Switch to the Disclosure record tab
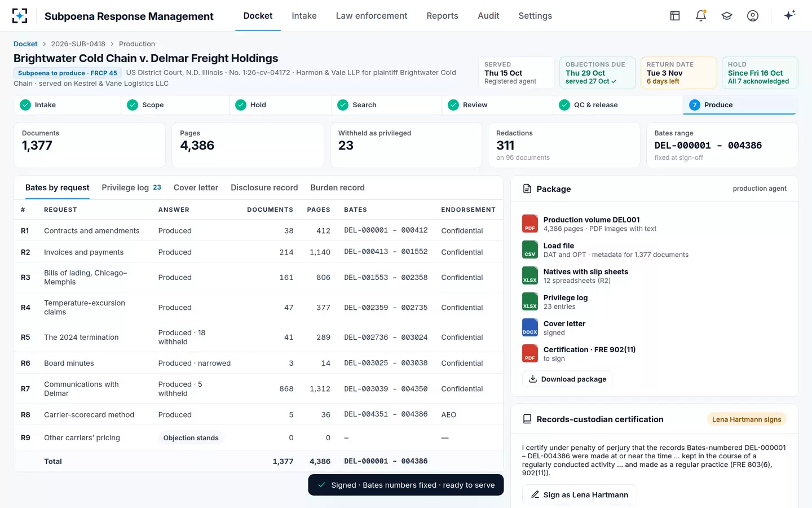The width and height of the screenshot is (812, 508). [x=264, y=187]
